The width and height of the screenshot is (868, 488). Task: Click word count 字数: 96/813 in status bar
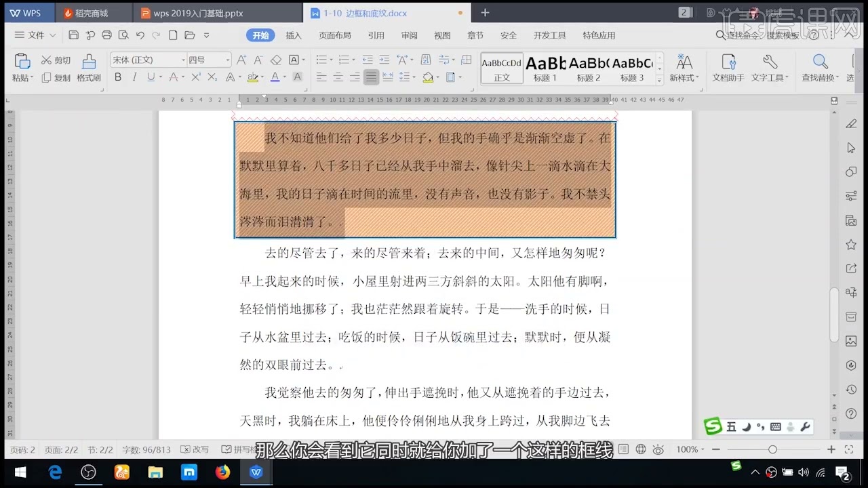[147, 449]
